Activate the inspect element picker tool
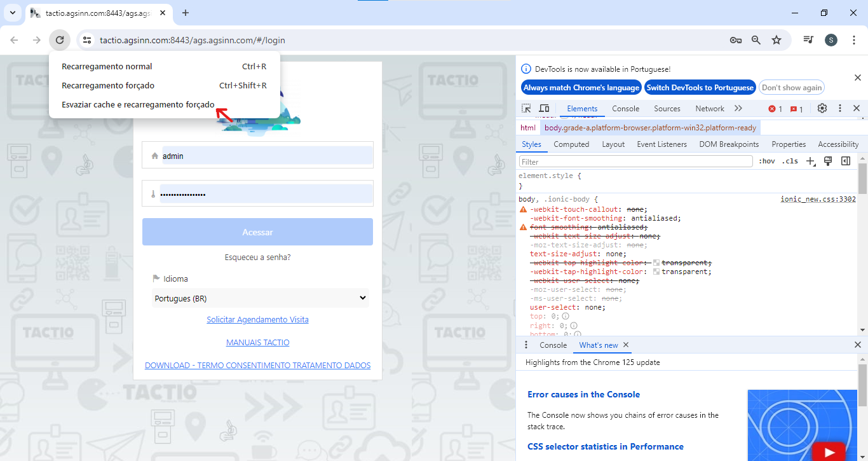 pos(526,109)
